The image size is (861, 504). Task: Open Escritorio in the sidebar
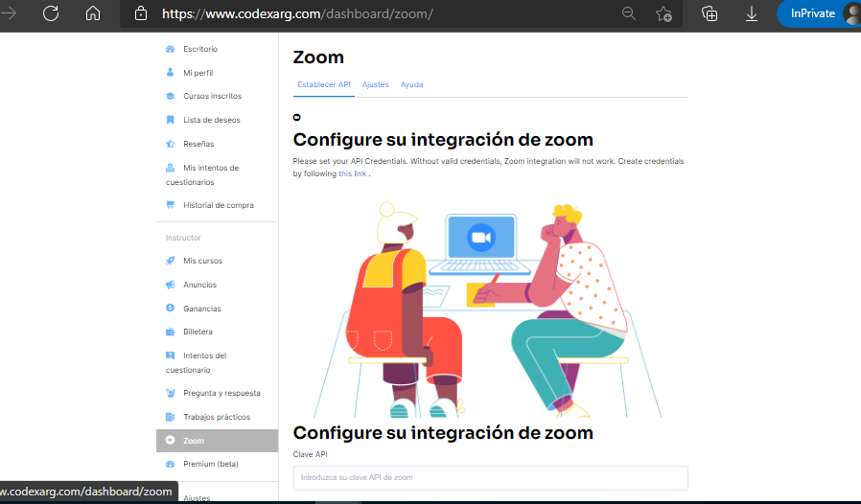coord(200,49)
